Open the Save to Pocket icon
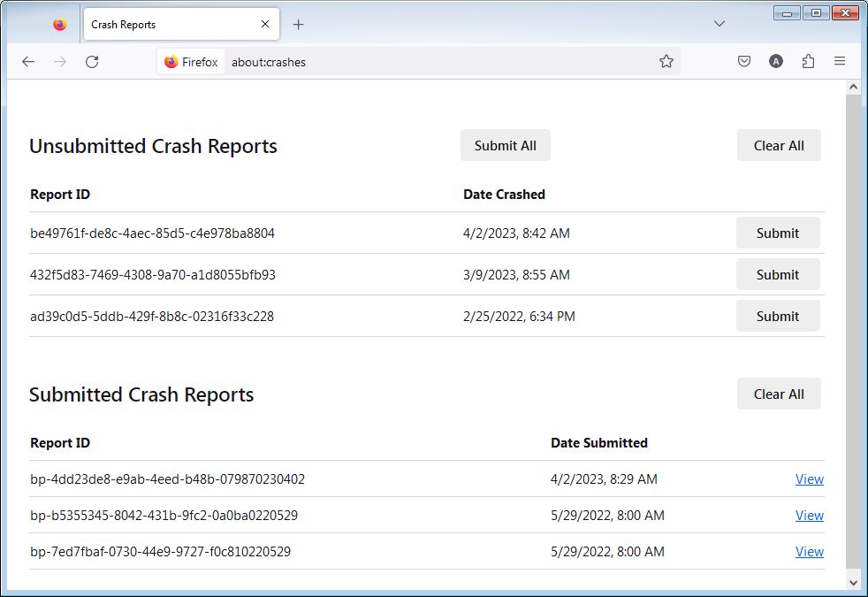This screenshot has width=868, height=597. [x=744, y=62]
